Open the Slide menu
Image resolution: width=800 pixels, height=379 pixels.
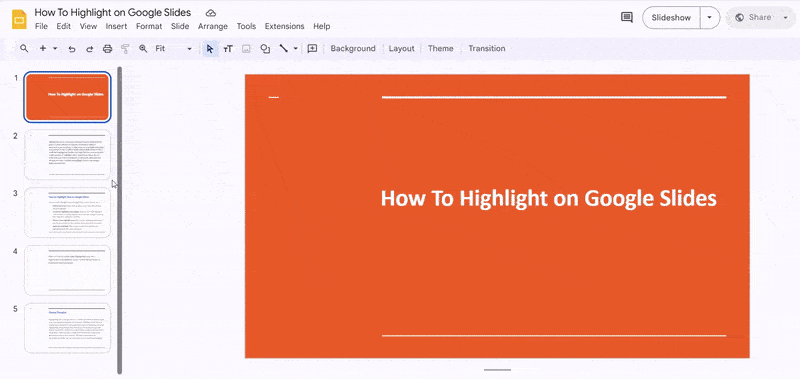coord(180,27)
